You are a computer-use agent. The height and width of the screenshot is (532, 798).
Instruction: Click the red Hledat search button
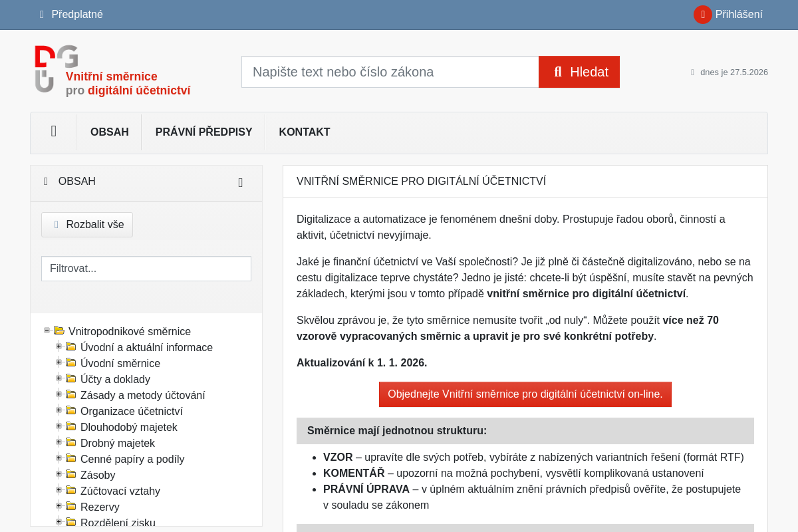[x=579, y=72]
